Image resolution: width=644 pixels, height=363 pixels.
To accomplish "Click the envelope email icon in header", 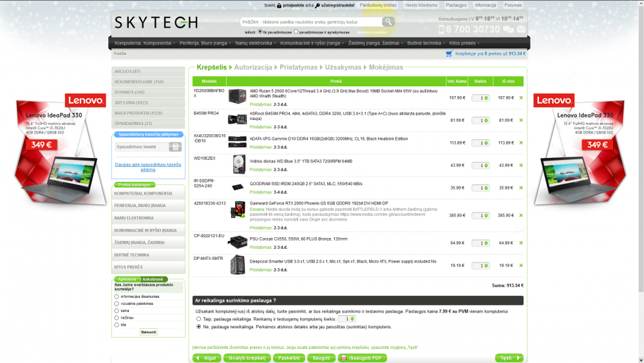I will [521, 29].
